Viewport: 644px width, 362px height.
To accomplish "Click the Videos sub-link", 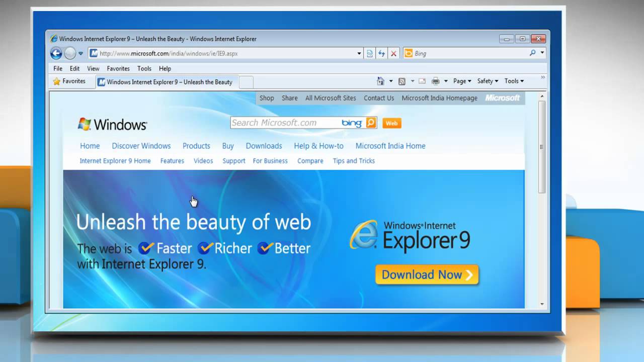I will [x=203, y=161].
